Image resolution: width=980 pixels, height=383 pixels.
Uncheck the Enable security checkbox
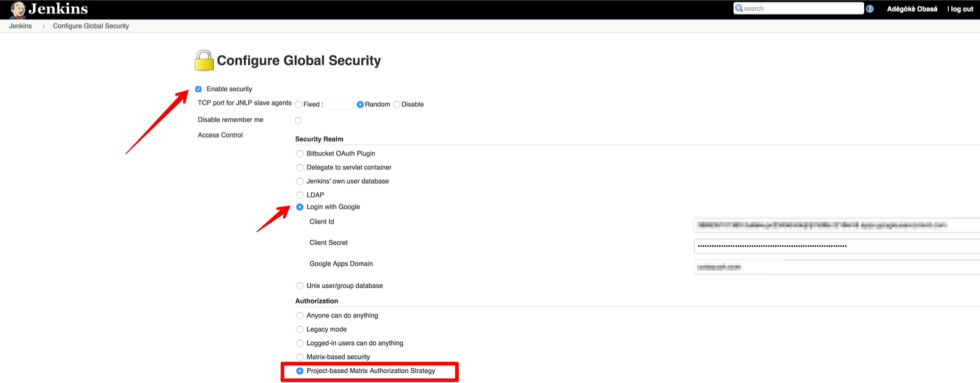[198, 89]
